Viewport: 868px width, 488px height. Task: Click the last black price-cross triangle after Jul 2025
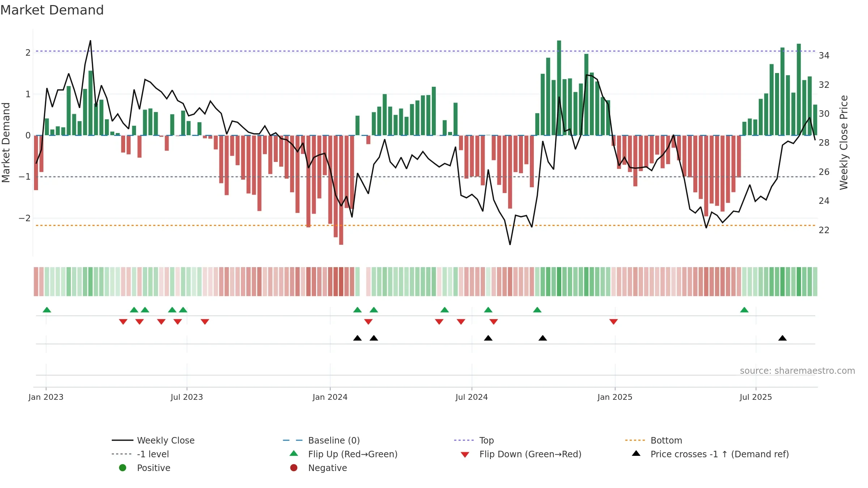coord(783,338)
